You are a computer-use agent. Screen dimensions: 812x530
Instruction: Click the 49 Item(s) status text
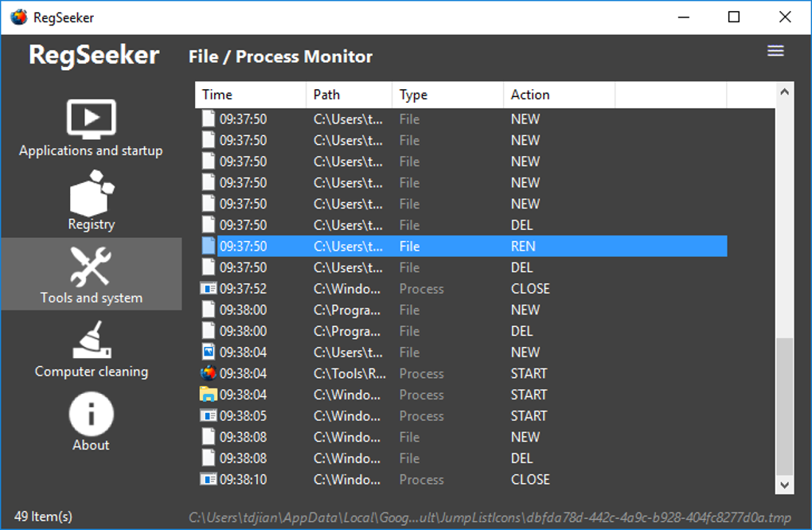(x=43, y=516)
